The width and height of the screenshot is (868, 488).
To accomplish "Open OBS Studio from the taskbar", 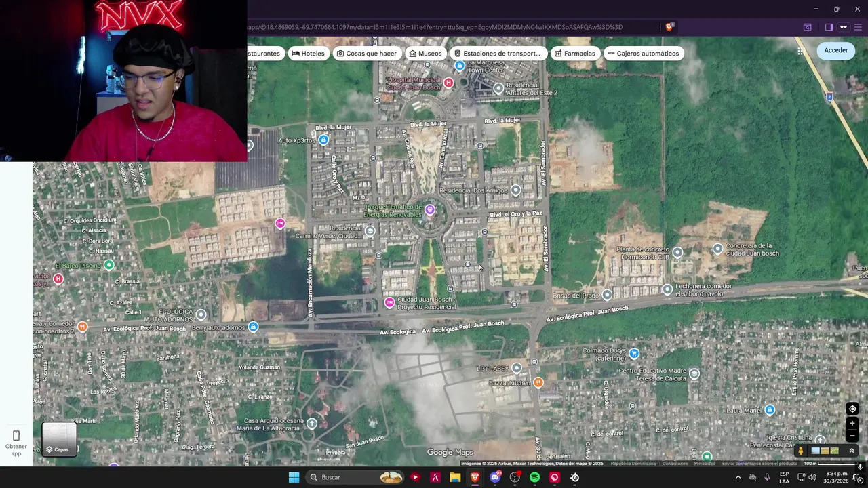I will click(515, 477).
